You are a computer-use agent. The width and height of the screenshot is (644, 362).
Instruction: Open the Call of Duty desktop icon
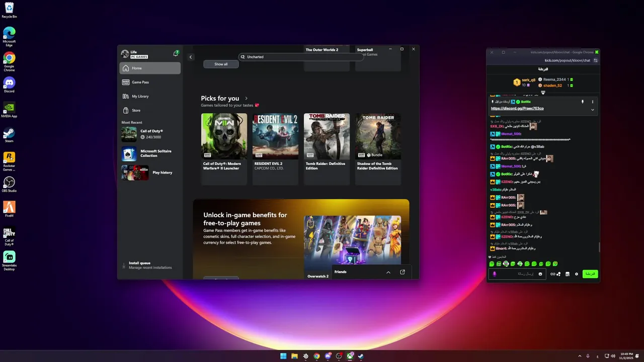point(9,236)
